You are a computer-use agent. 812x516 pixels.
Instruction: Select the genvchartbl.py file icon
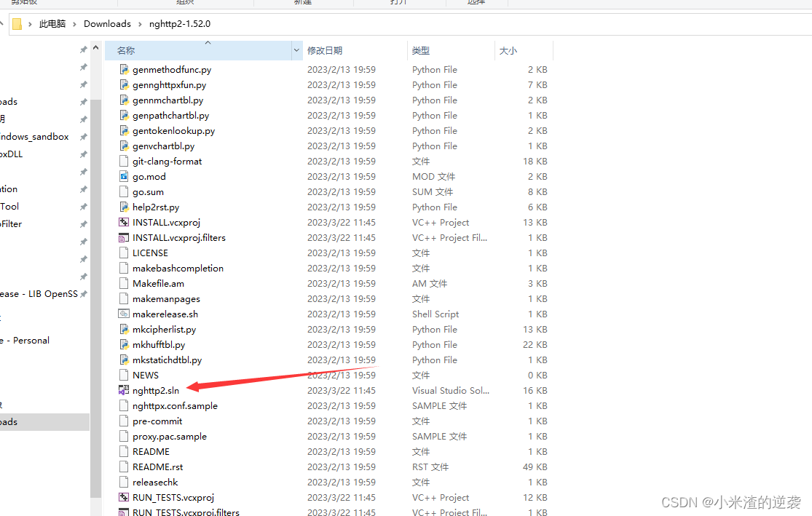(124, 146)
